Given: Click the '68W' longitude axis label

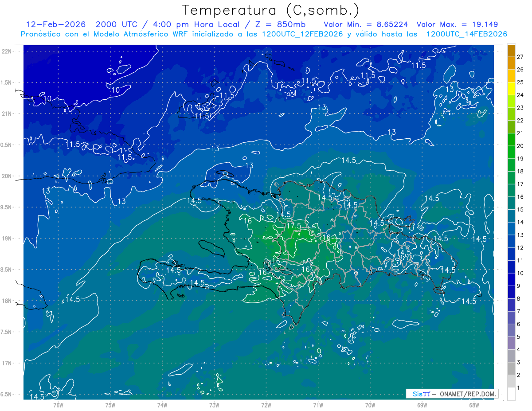Looking at the screenshot, I should (474, 405).
